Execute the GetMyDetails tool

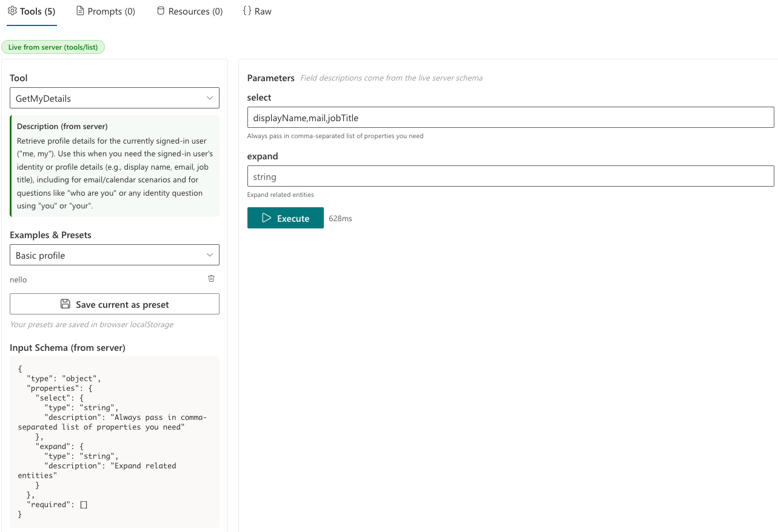point(286,218)
